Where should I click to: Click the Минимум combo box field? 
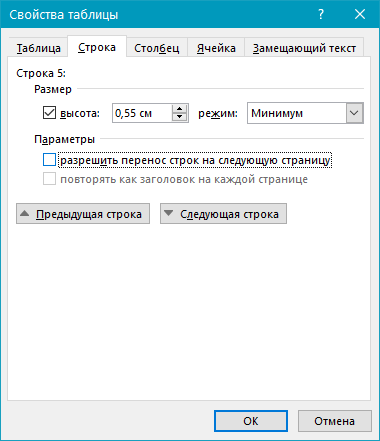pos(305,113)
